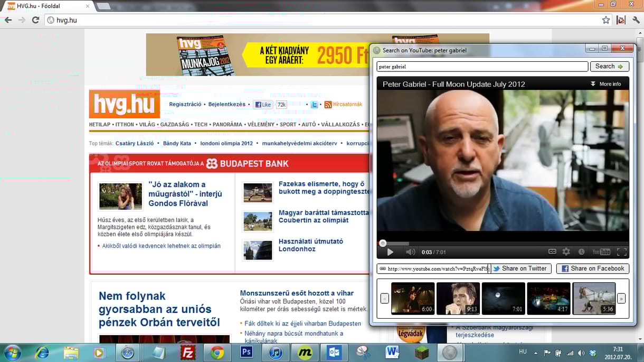Open the londoni olimpia 2012 topic
644x362 pixels.
click(x=226, y=143)
